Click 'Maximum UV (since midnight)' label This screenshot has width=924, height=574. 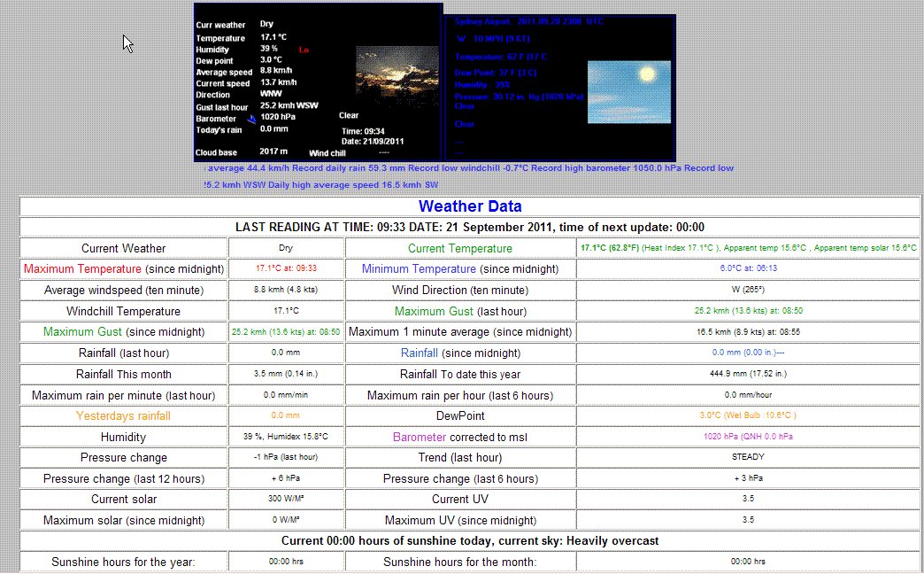point(460,521)
